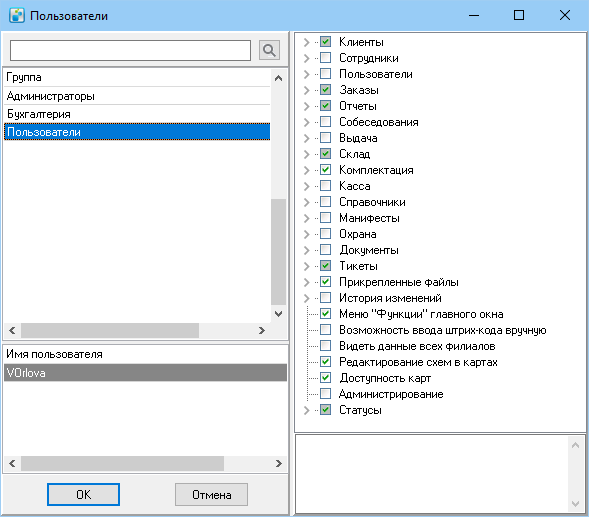Expand the Выдача tree node
The height and width of the screenshot is (517, 589).
click(x=307, y=138)
